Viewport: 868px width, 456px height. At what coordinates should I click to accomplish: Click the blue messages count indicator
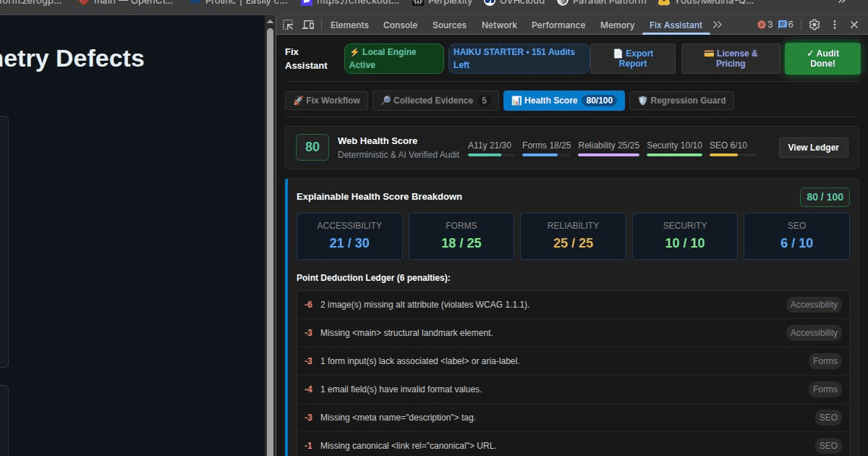click(786, 25)
